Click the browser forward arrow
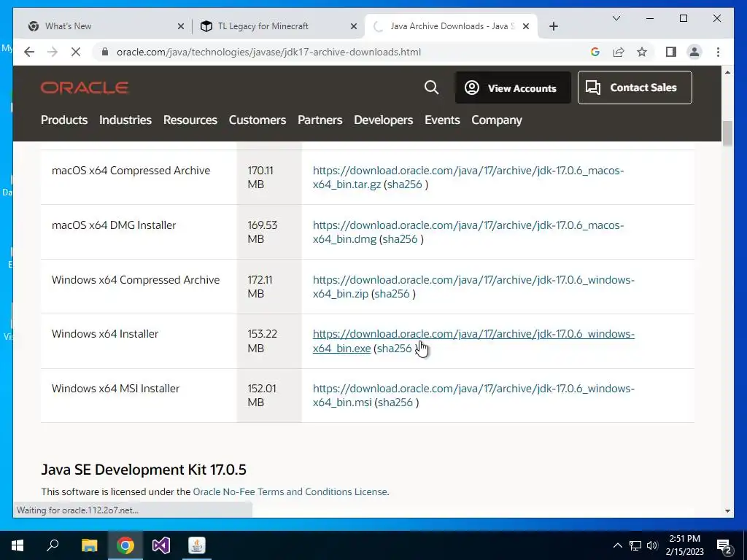Image resolution: width=747 pixels, height=560 pixels. [x=53, y=52]
